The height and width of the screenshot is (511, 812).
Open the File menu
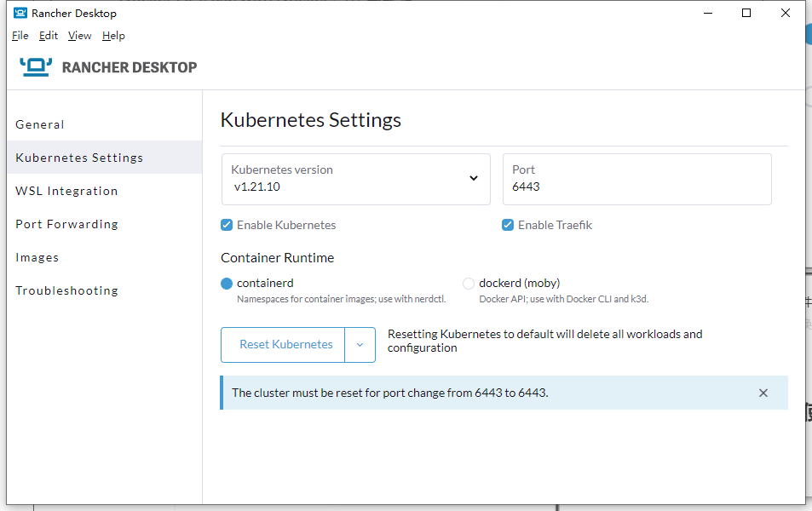(20, 36)
